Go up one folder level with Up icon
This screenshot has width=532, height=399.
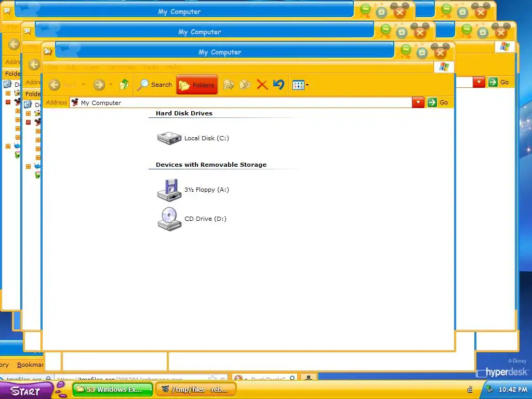tap(124, 85)
